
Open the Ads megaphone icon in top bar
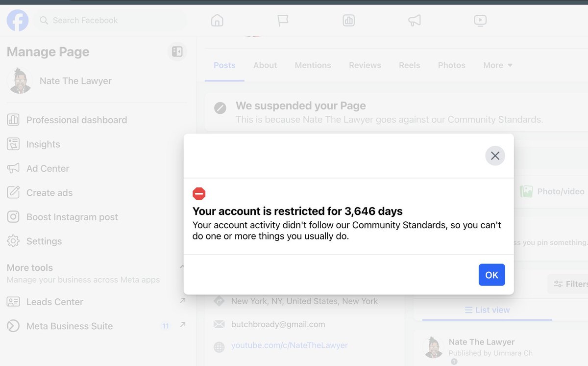point(415,21)
